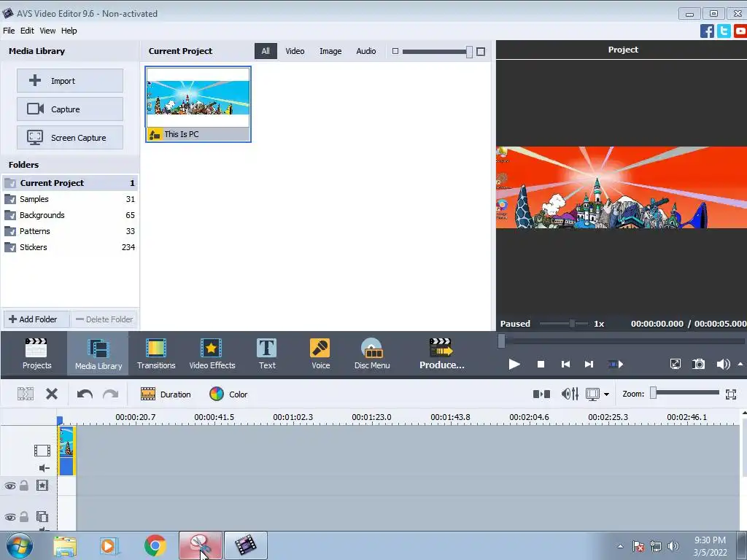Toggle visibility eye of the video overlay track
747x560 pixels.
[x=10, y=517]
